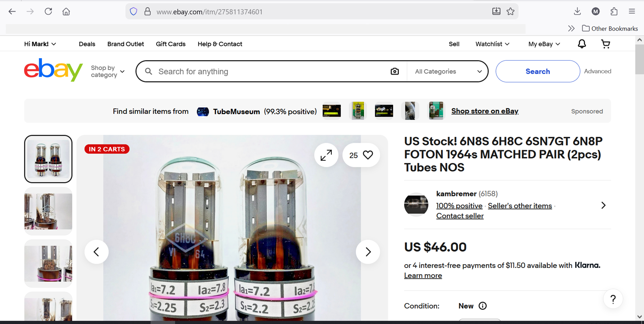View the seller's 100% positive feedback
The width and height of the screenshot is (644, 324).
459,206
